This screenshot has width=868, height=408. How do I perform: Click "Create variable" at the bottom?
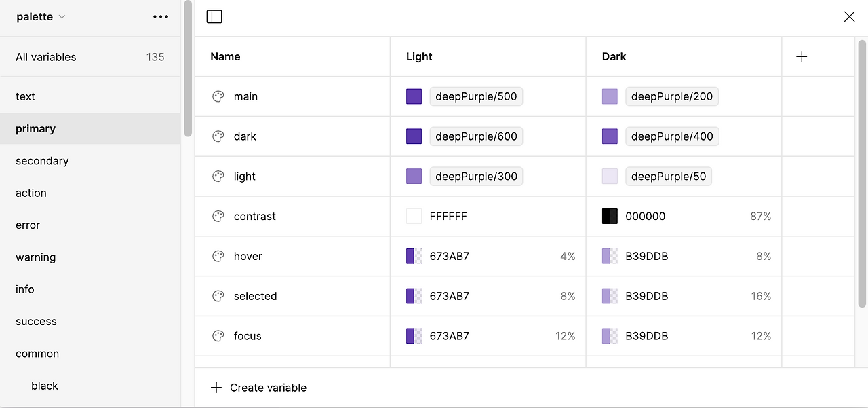[x=258, y=388]
